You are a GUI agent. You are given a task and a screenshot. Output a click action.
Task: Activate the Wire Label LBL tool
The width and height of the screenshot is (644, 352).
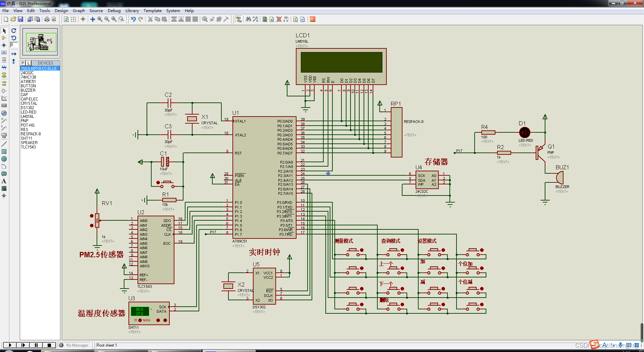click(4, 52)
